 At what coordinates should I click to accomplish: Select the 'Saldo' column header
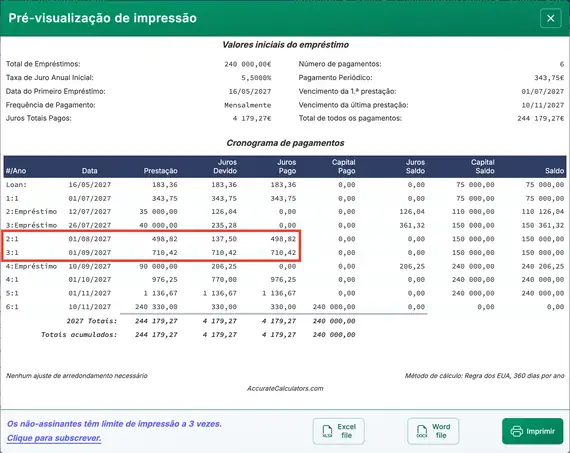point(554,171)
